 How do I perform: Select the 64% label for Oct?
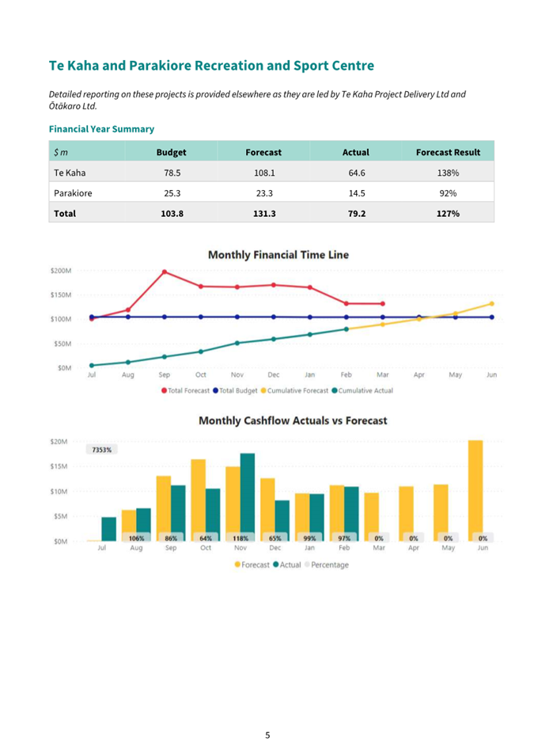pyautogui.click(x=206, y=538)
